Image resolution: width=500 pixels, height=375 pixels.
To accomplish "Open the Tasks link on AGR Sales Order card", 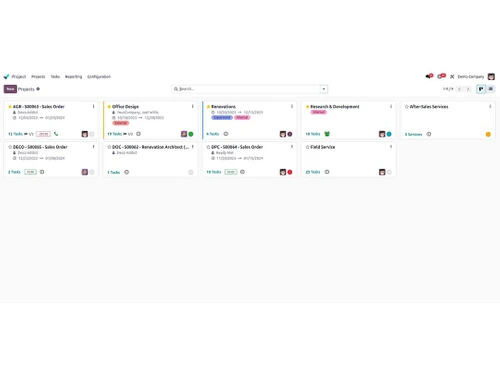I will point(15,134).
